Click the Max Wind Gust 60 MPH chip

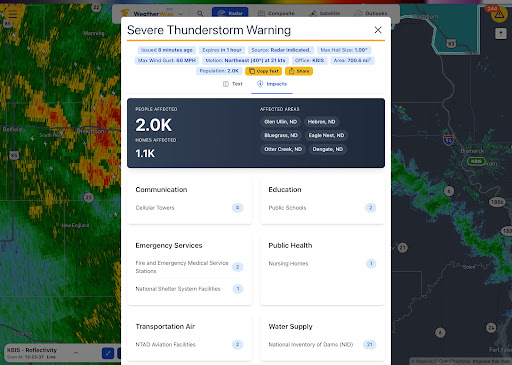click(167, 60)
